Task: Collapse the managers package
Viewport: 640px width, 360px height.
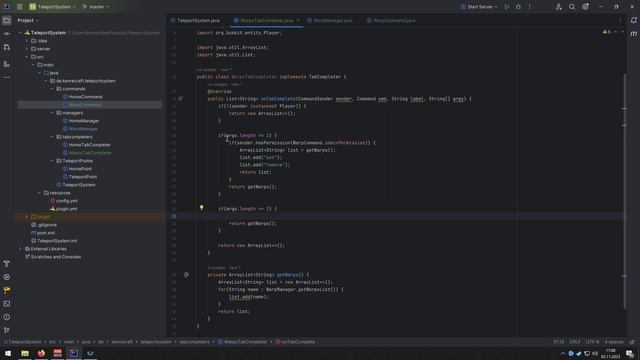Action: pyautogui.click(x=52, y=113)
